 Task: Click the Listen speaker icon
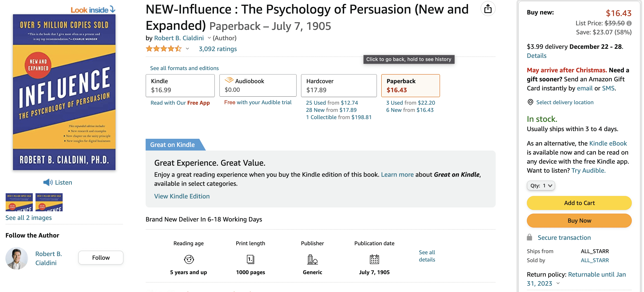coord(48,182)
